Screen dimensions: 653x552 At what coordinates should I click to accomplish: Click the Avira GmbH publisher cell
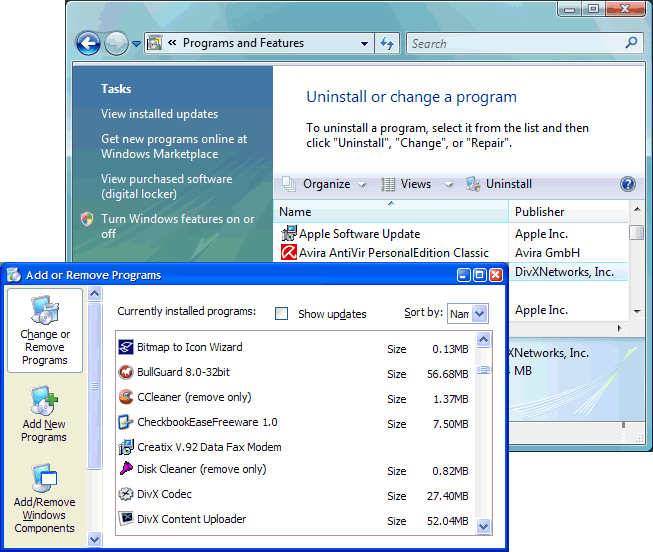[547, 253]
